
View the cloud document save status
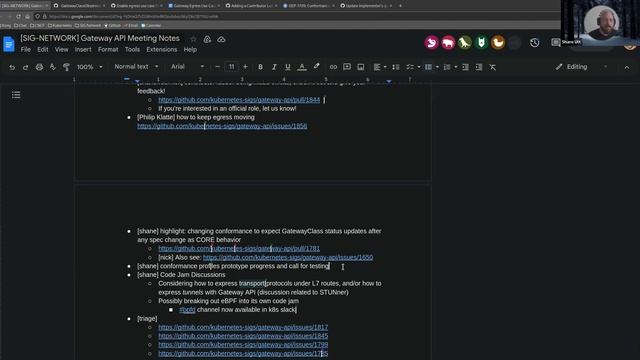221,39
